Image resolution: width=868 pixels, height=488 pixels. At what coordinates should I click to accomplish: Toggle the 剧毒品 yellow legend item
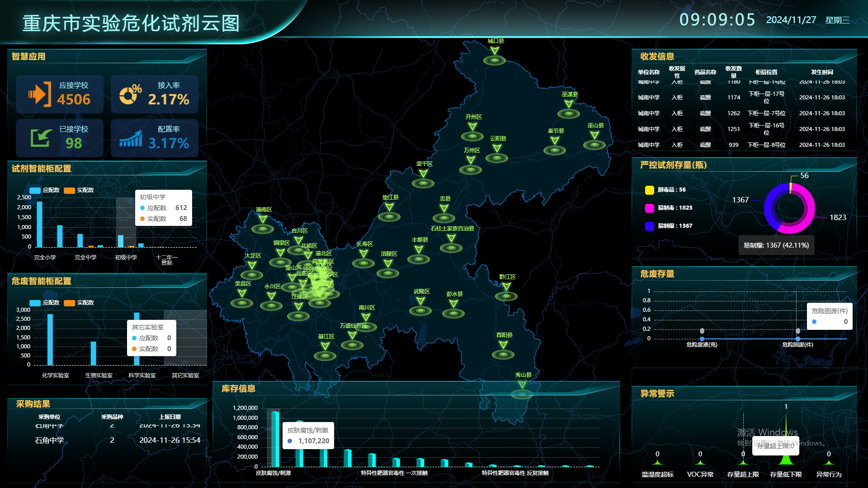pyautogui.click(x=665, y=190)
